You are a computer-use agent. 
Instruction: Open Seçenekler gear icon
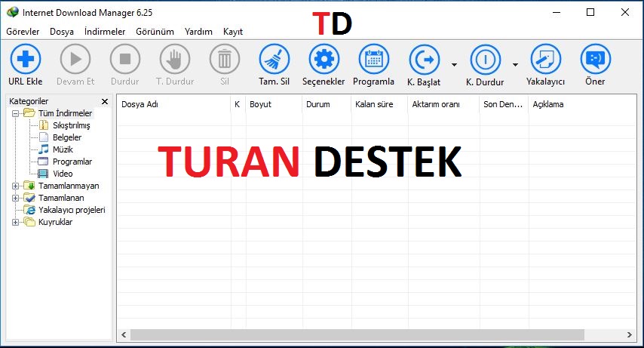coord(324,59)
